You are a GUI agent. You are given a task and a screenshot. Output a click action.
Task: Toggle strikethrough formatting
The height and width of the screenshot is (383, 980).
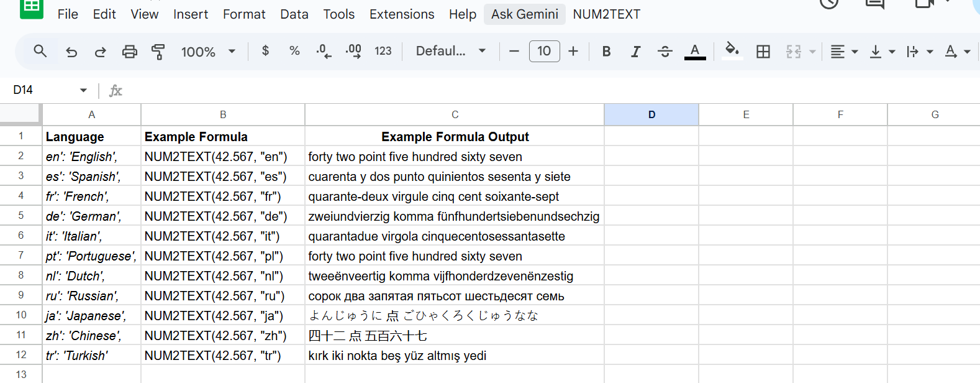(665, 51)
